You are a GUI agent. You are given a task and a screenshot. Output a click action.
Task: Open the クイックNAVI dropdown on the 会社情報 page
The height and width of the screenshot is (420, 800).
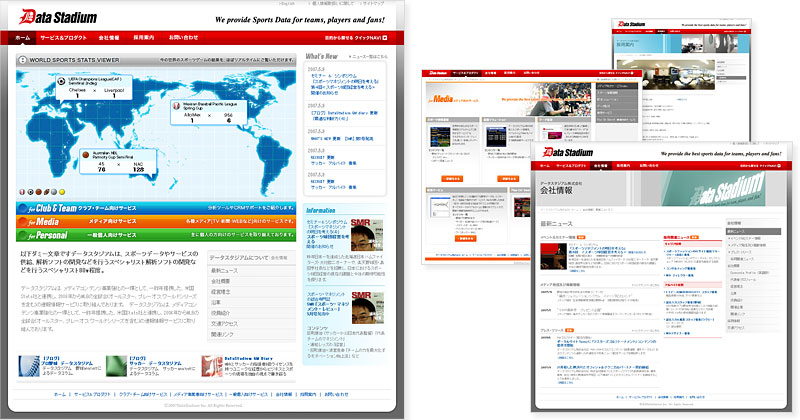pos(761,166)
